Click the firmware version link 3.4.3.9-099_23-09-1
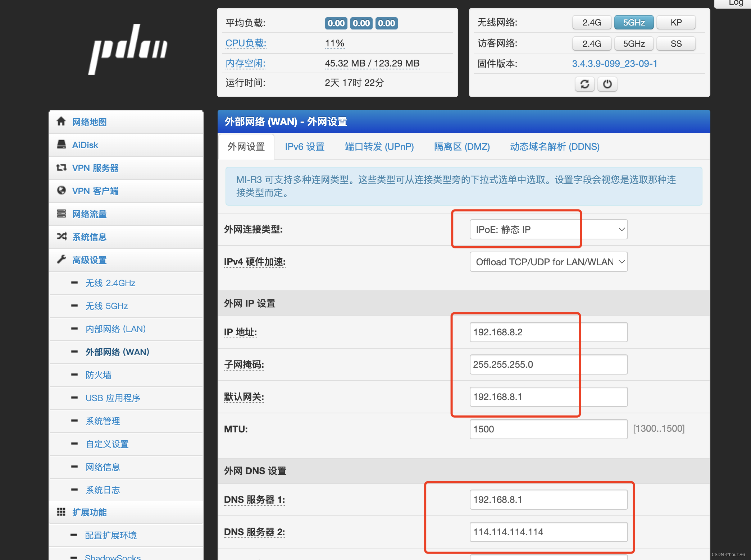The image size is (751, 560). (x=614, y=64)
